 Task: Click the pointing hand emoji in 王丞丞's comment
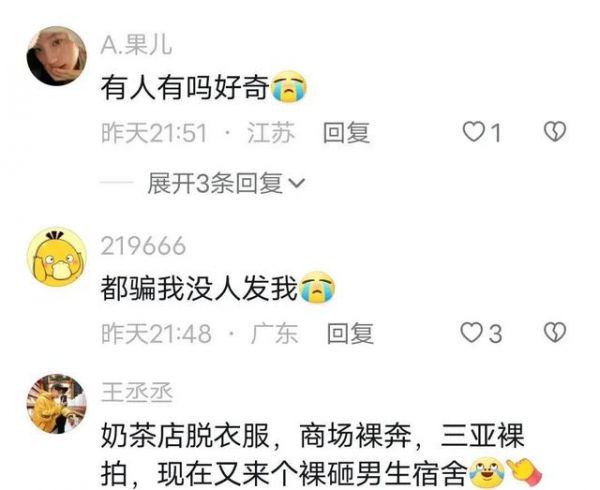(x=524, y=470)
